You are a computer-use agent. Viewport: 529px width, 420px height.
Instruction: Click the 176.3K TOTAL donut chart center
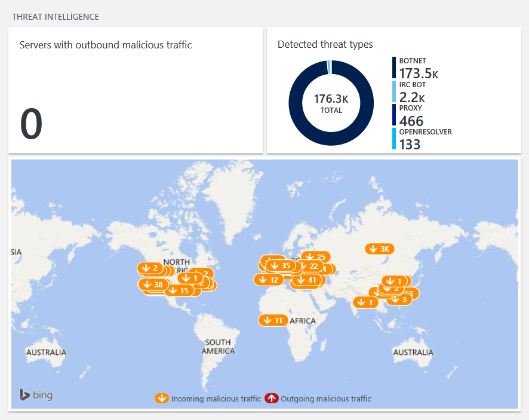click(331, 103)
